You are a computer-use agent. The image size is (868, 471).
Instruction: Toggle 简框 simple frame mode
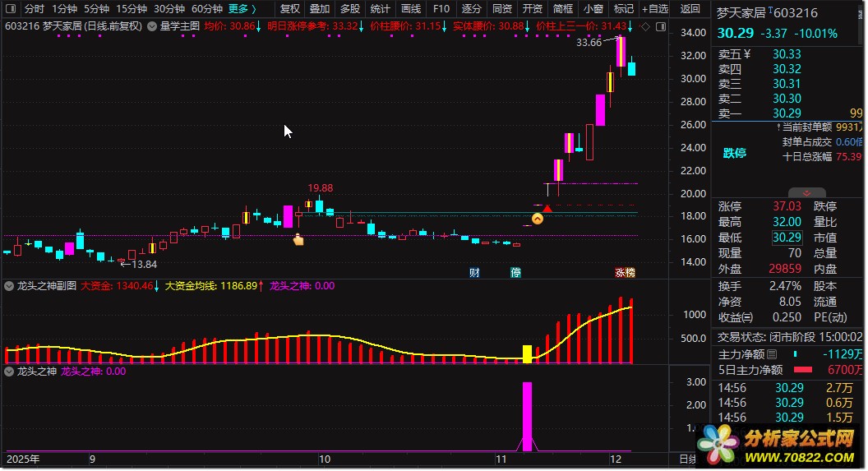(x=563, y=9)
